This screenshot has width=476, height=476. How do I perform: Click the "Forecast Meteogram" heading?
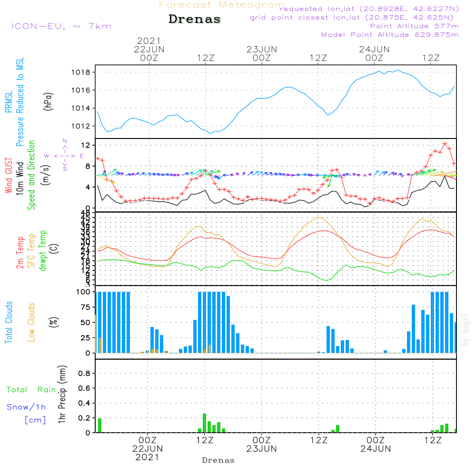pyautogui.click(x=222, y=5)
